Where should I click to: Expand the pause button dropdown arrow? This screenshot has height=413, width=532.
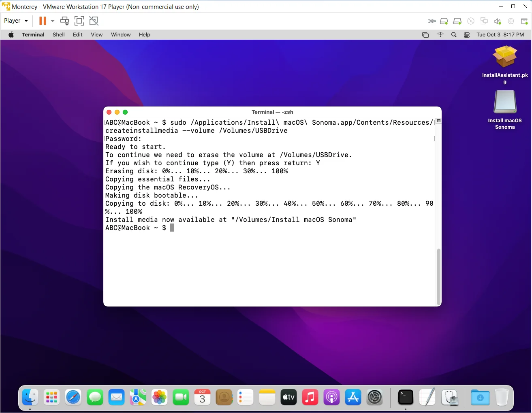point(53,21)
